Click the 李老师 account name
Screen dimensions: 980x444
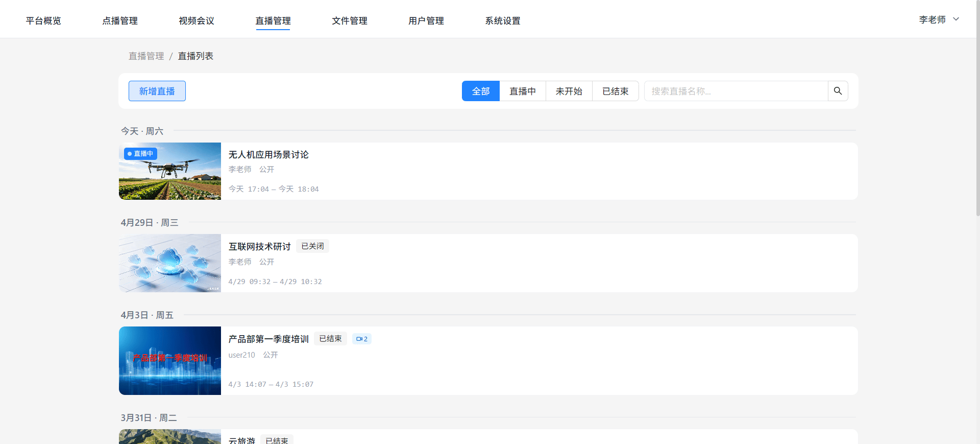tap(933, 19)
